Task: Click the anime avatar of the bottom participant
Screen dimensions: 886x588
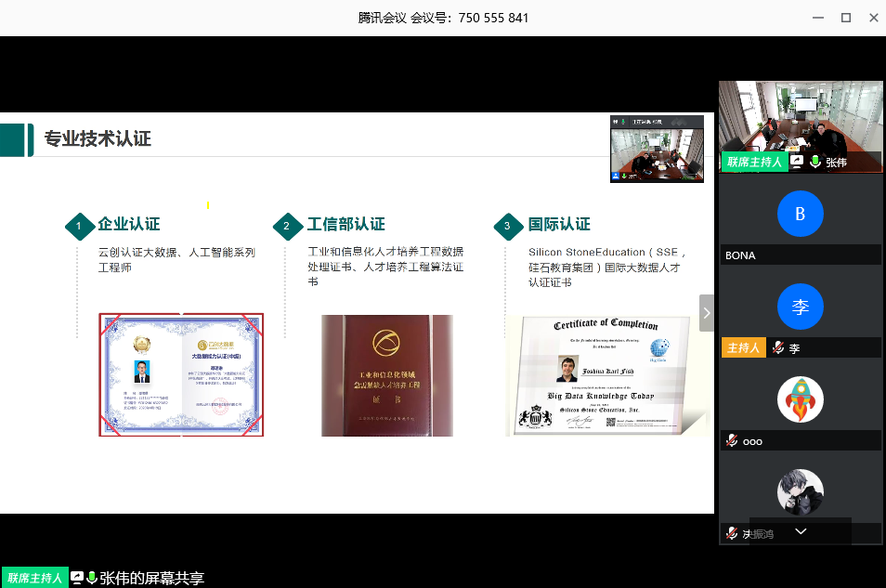Action: point(800,492)
